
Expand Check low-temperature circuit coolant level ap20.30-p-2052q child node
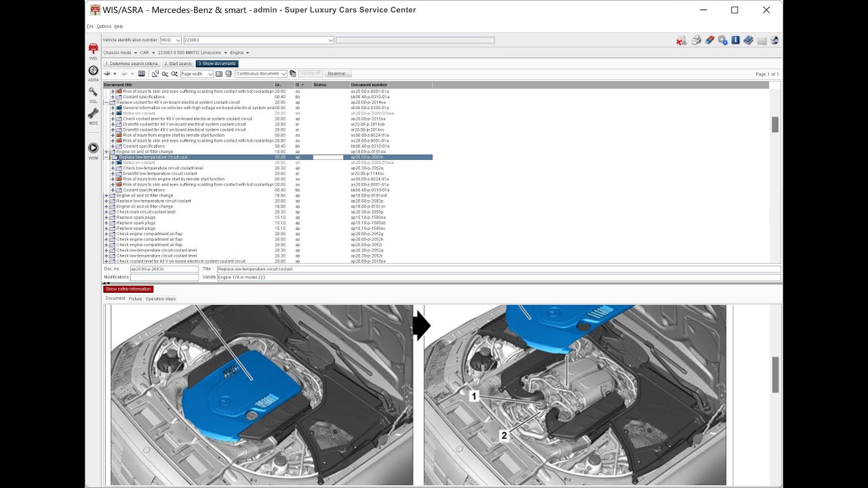pyautogui.click(x=113, y=168)
